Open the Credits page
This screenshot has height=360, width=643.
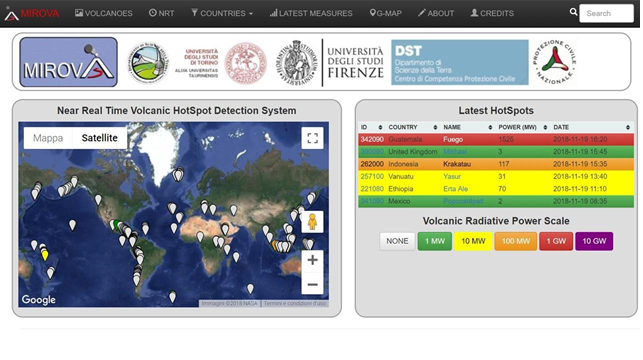click(492, 14)
